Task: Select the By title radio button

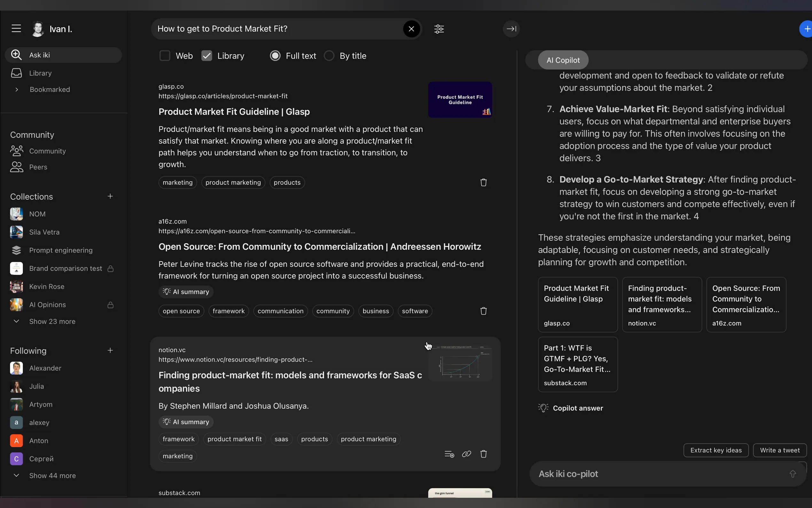Action: click(329, 56)
